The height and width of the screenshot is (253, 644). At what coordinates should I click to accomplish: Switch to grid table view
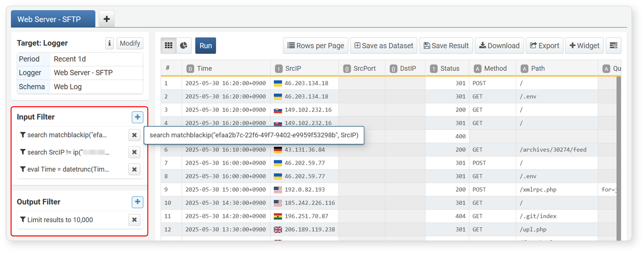point(168,46)
